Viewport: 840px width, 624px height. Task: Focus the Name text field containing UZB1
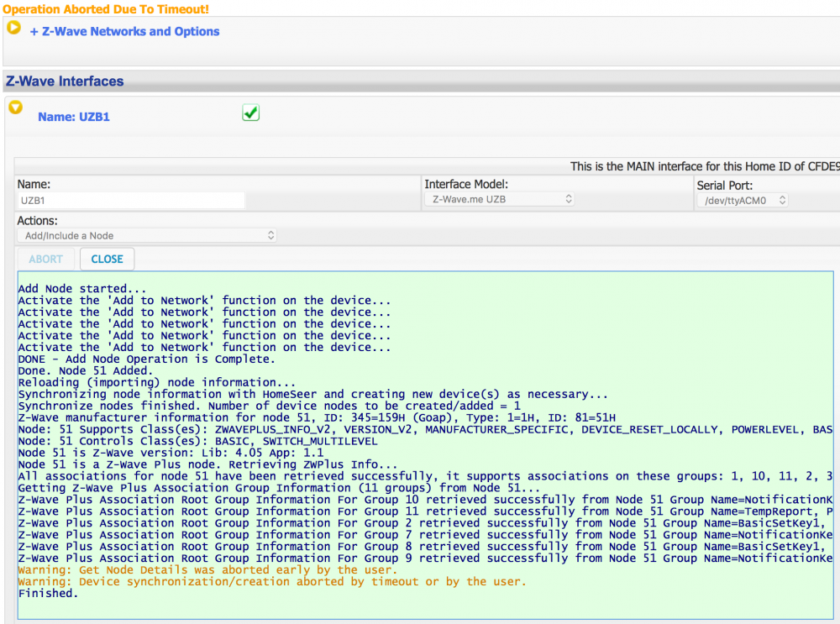(x=131, y=201)
